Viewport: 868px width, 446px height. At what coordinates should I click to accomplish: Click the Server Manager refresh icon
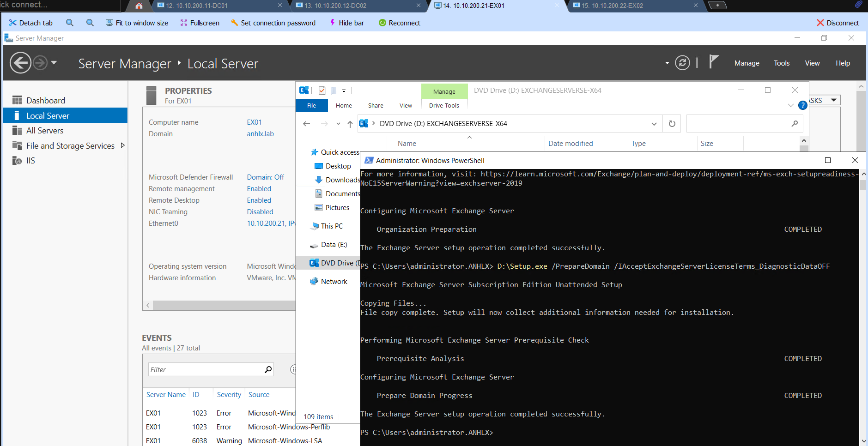coord(682,62)
